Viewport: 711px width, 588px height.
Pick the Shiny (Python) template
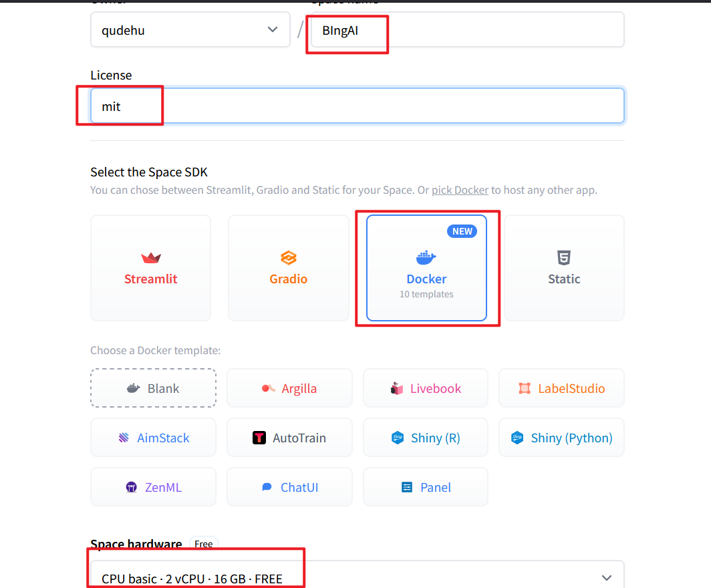coord(561,437)
